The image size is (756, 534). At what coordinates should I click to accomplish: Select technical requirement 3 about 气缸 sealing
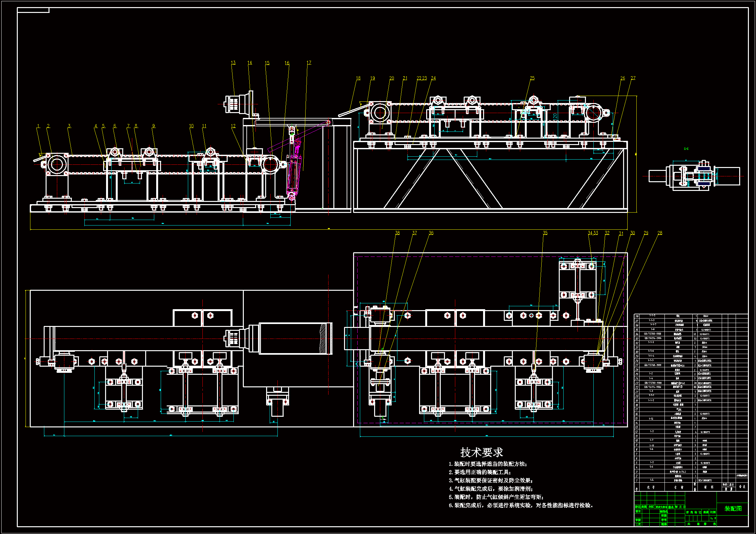(491, 481)
